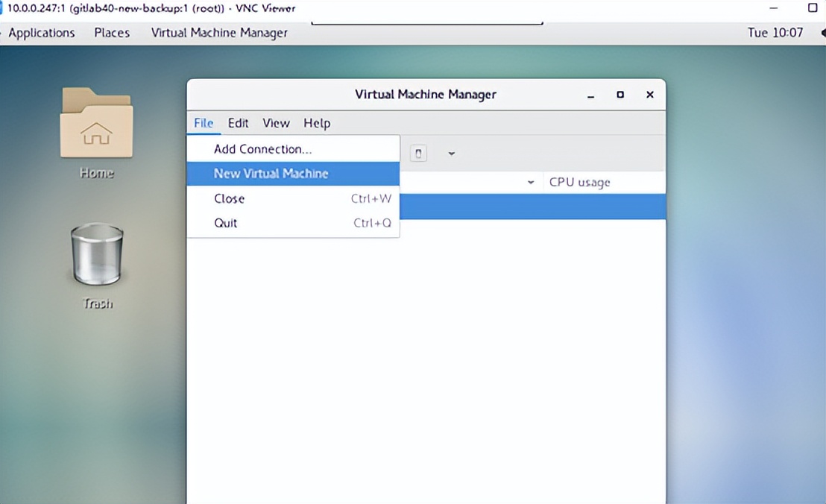826x504 pixels.
Task: Open the Applications menu in top bar
Action: (42, 33)
